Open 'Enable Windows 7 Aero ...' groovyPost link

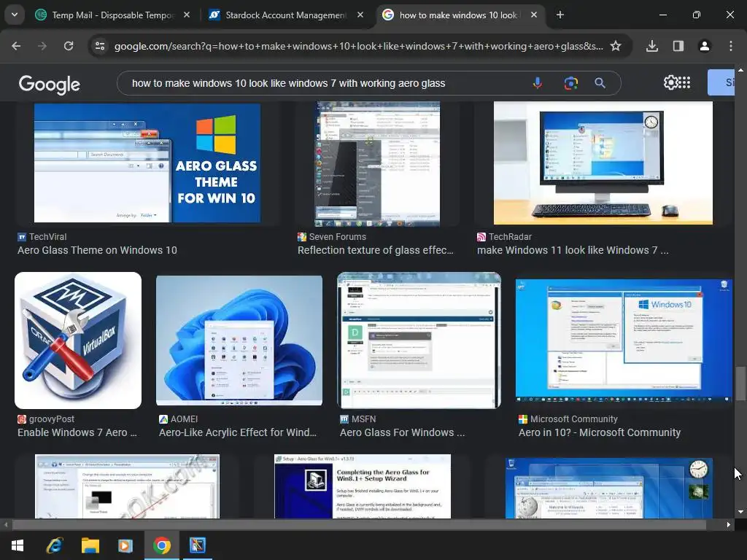pos(77,432)
